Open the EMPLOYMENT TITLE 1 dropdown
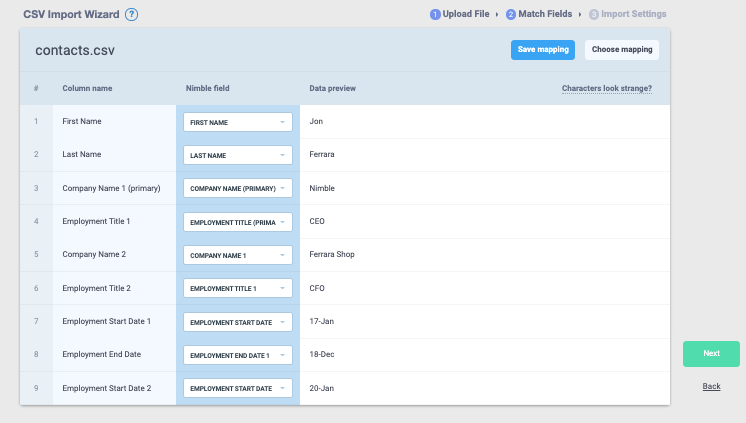This screenshot has height=423, width=746. [238, 288]
